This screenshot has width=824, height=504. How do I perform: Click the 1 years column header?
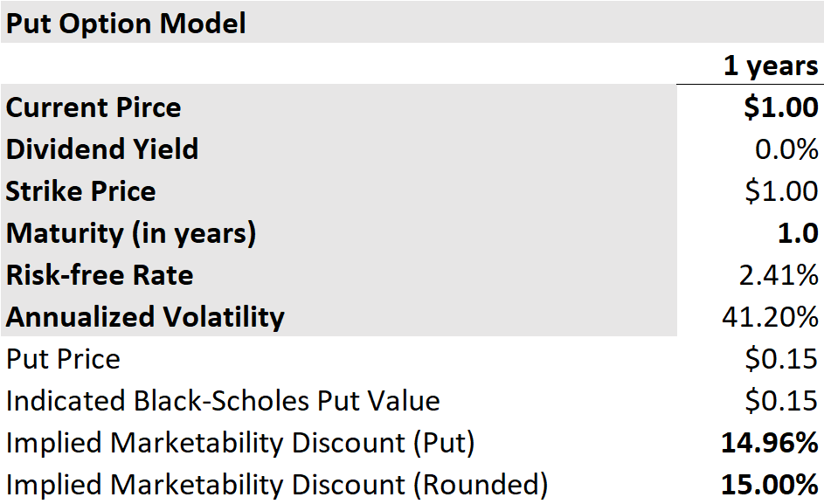pos(771,66)
